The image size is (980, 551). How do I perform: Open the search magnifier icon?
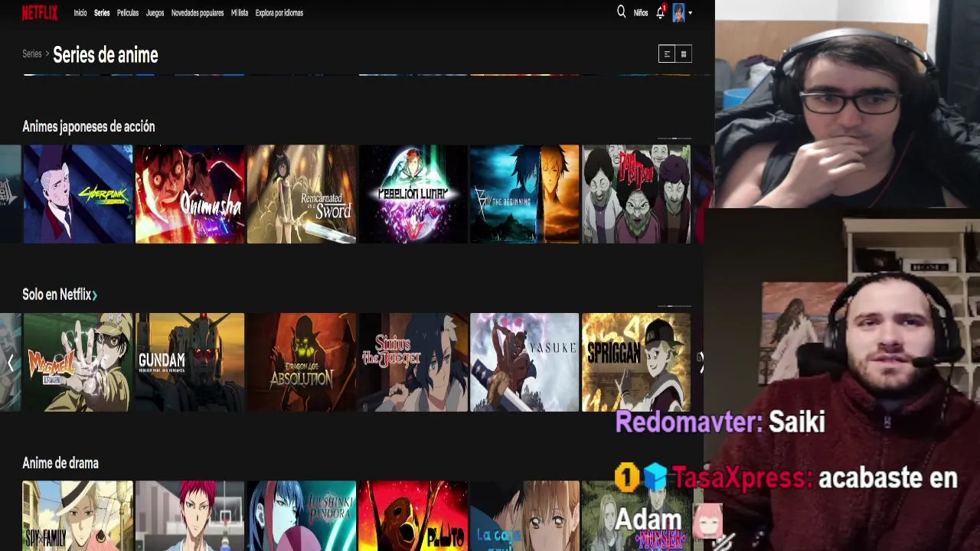[x=621, y=12]
